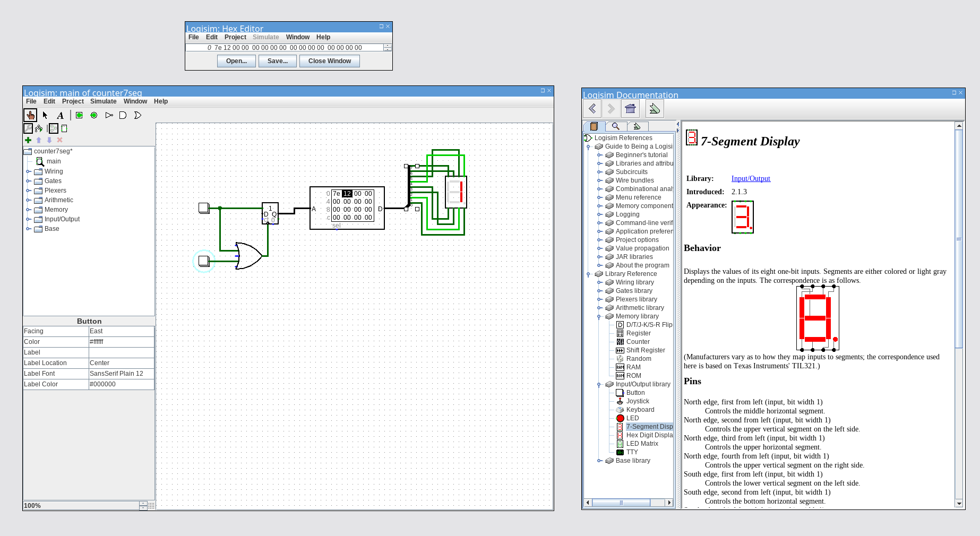Expand the Gates folder in explorer
The height and width of the screenshot is (536, 980).
pos(29,181)
